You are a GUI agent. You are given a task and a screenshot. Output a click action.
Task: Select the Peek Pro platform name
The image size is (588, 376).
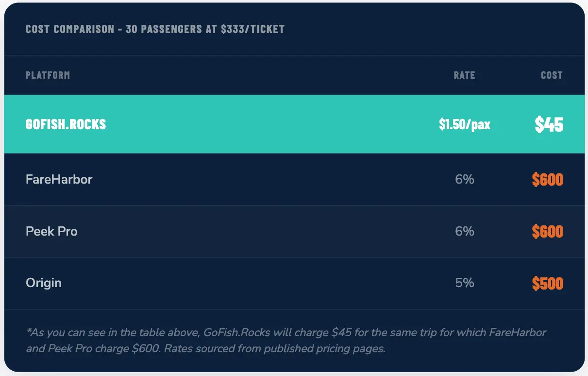tap(51, 231)
